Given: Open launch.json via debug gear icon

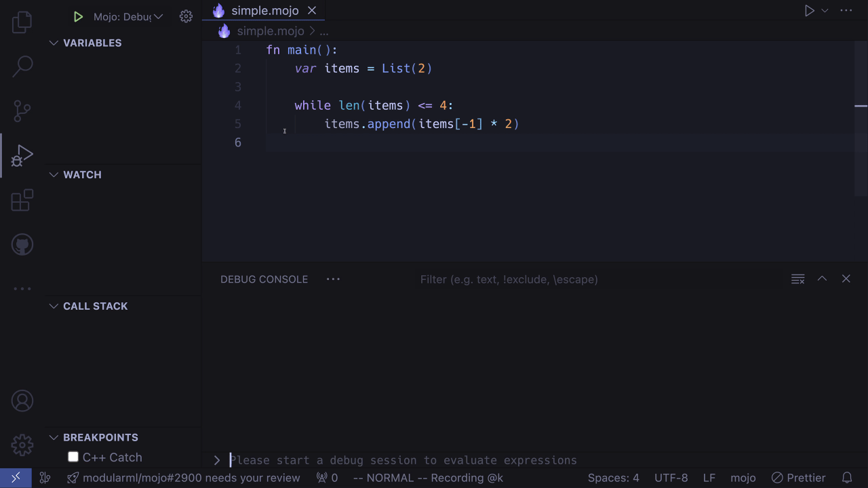Looking at the screenshot, I should [186, 16].
